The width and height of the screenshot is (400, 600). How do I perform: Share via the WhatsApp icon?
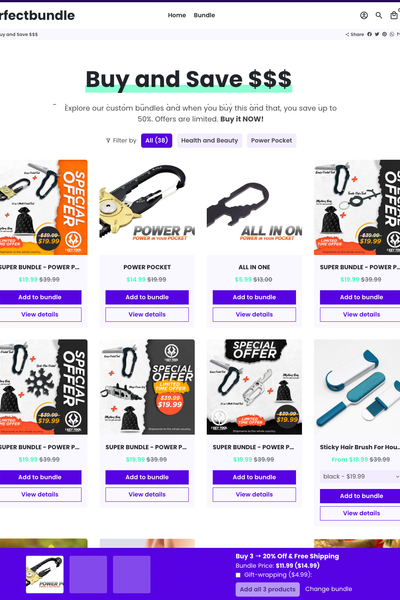click(392, 34)
